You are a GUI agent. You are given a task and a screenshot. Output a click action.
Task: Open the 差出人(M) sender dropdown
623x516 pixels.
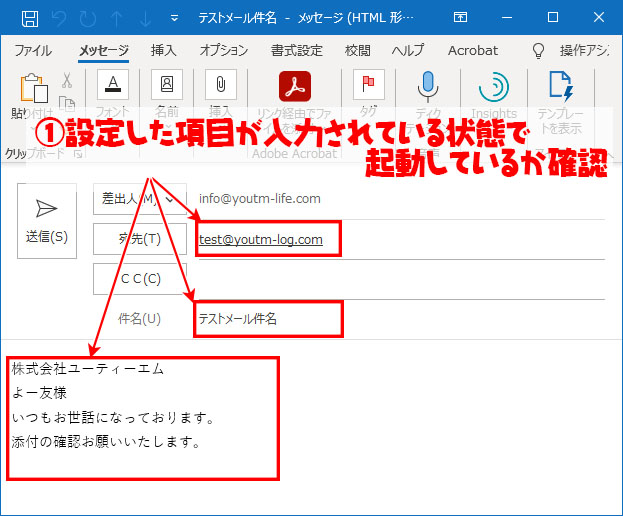[x=140, y=199]
